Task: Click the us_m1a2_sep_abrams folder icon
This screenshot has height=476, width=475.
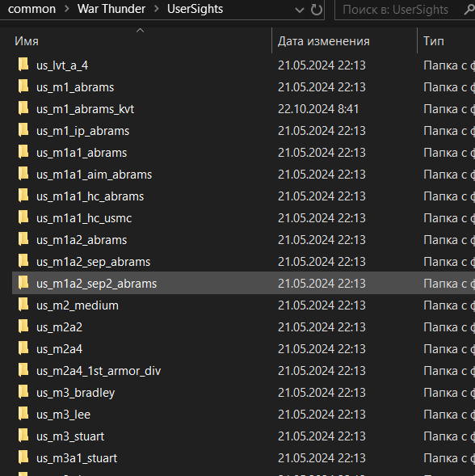Action: 23,261
